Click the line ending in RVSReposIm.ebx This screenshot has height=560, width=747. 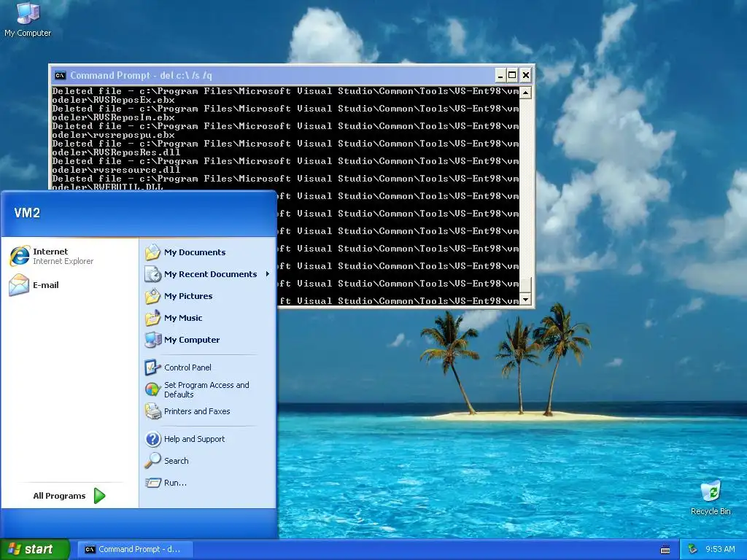113,117
